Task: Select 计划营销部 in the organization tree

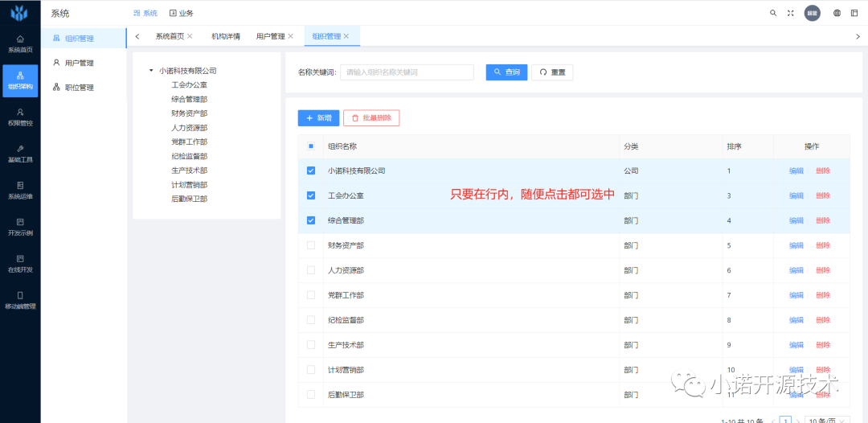Action: [190, 184]
